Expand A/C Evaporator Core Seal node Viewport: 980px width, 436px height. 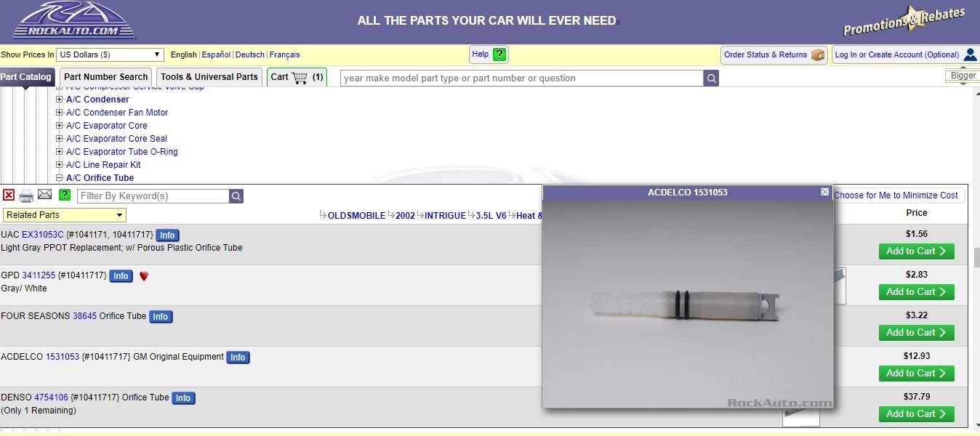click(60, 139)
